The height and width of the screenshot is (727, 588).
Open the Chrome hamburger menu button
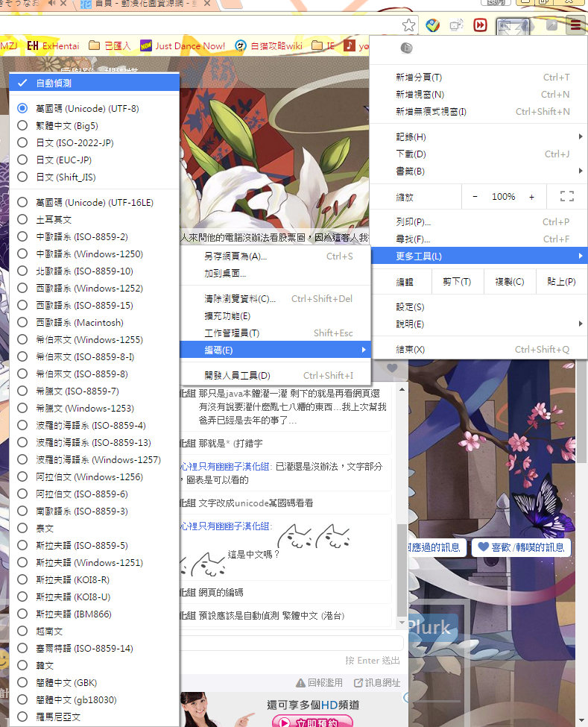[x=575, y=25]
